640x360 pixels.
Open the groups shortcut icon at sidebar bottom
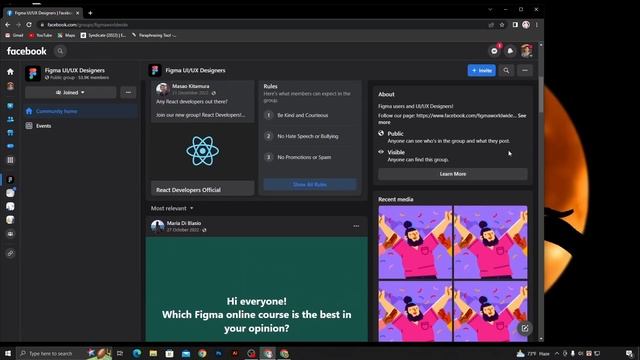[x=10, y=234]
